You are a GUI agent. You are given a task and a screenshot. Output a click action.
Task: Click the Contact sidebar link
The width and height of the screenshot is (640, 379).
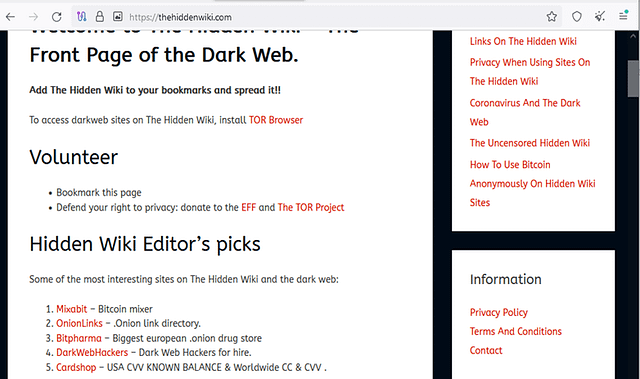click(x=486, y=350)
